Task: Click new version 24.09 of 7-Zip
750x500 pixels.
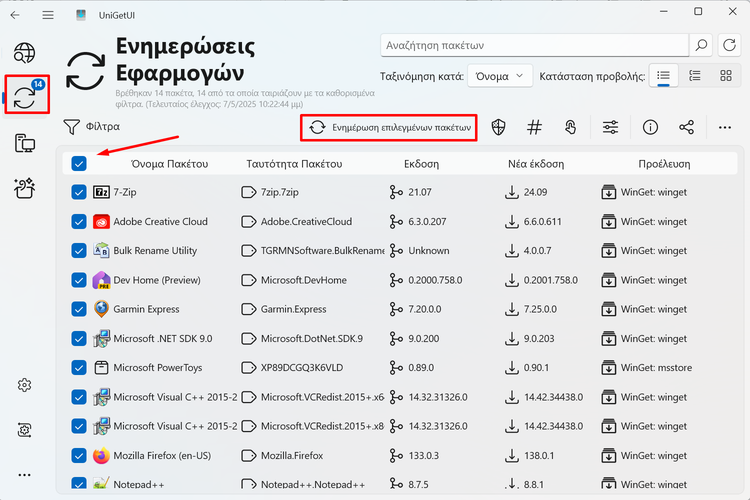Action: (x=535, y=192)
